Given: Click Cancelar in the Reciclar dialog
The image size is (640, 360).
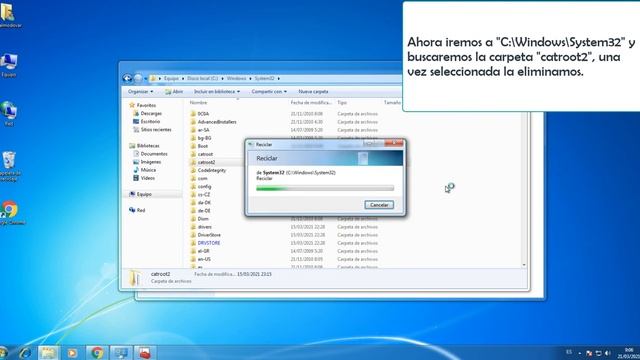Looking at the screenshot, I should pos(379,205).
